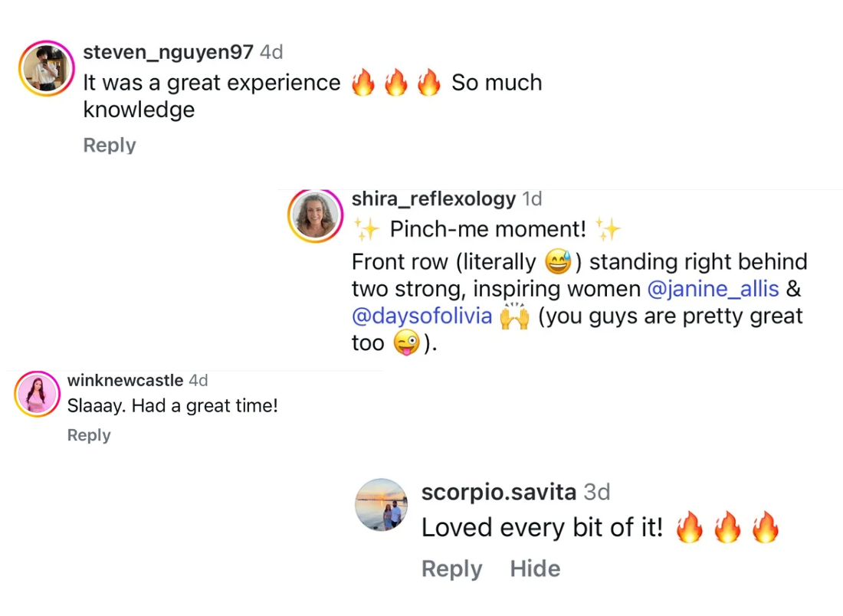This screenshot has height=616, width=843.
Task: Go to winknewcastle's profile via username
Action: [125, 381]
